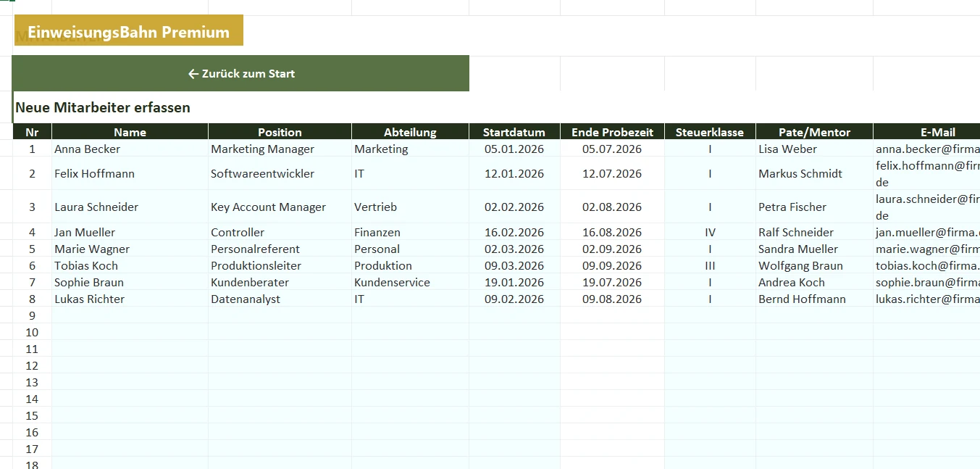The height and width of the screenshot is (469, 980).
Task: Select the Laura Schneider name cell
Action: (130, 207)
